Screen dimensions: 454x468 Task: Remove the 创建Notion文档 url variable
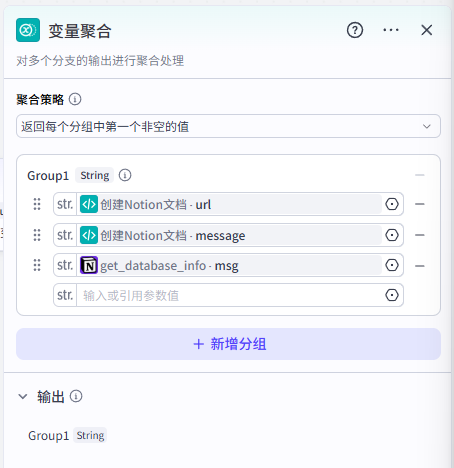[420, 204]
